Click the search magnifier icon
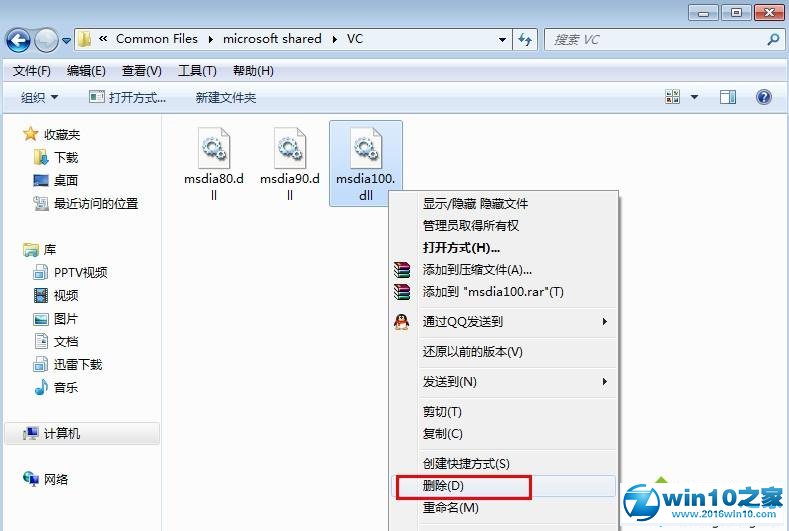This screenshot has width=789, height=531. click(772, 40)
